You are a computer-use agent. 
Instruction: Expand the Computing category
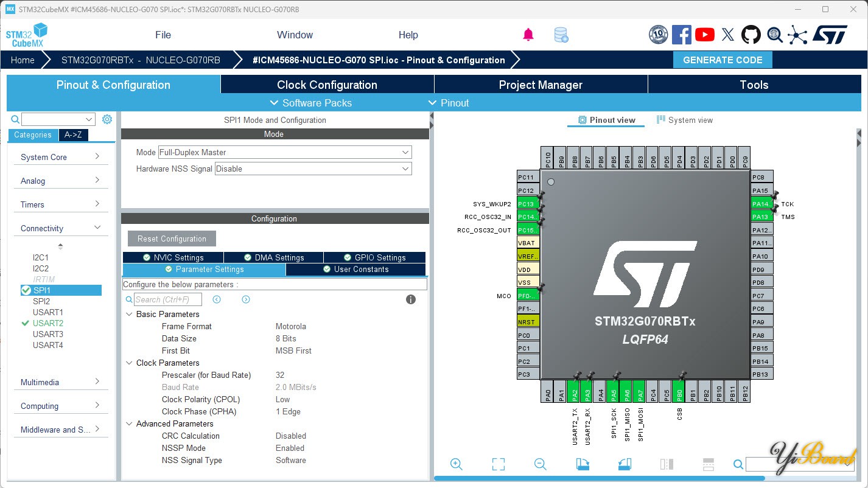tap(61, 406)
